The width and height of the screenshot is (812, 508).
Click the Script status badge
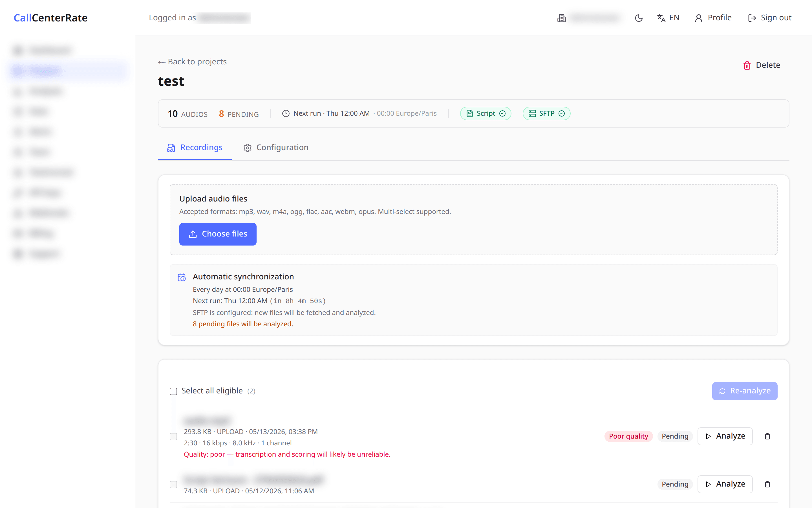tap(486, 113)
